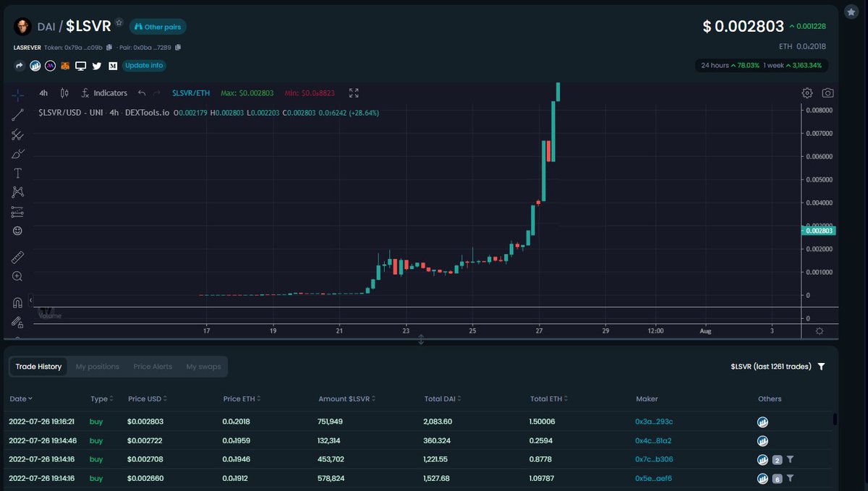Open the purple circle explorer icon

coord(50,66)
